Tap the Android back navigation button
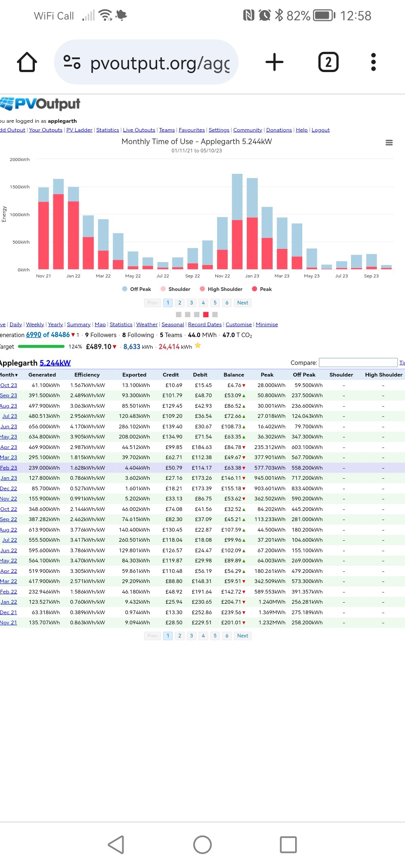405x868 pixels. coord(116,845)
